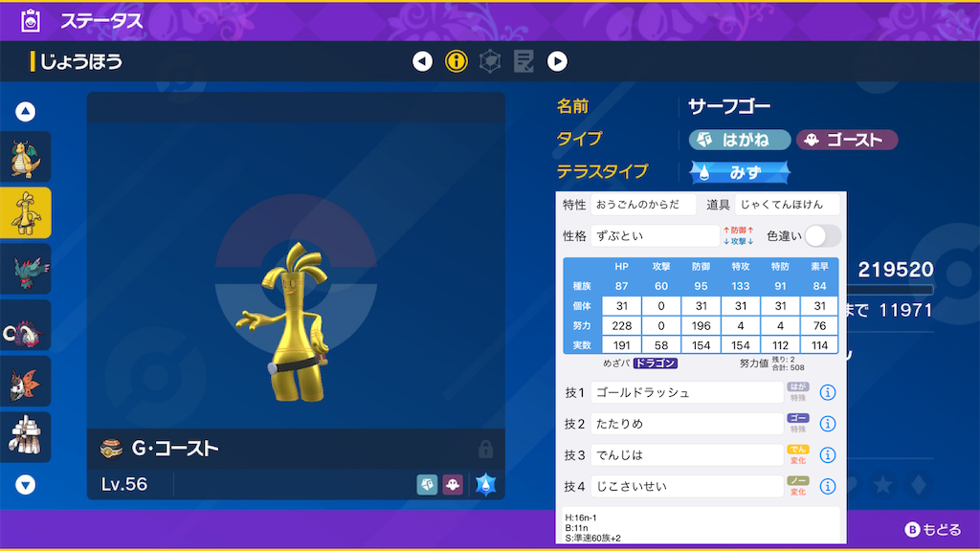
Task: Click the HP 個体 value cell 31
Action: pyautogui.click(x=621, y=305)
